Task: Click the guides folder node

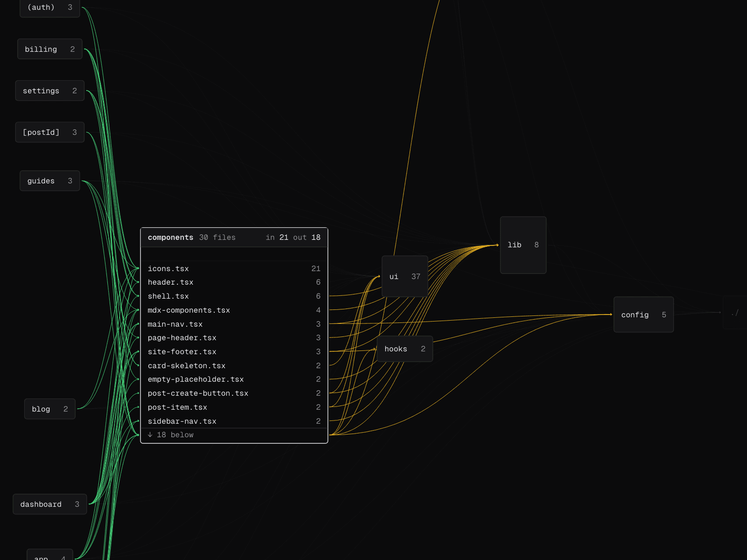Action: 49,181
